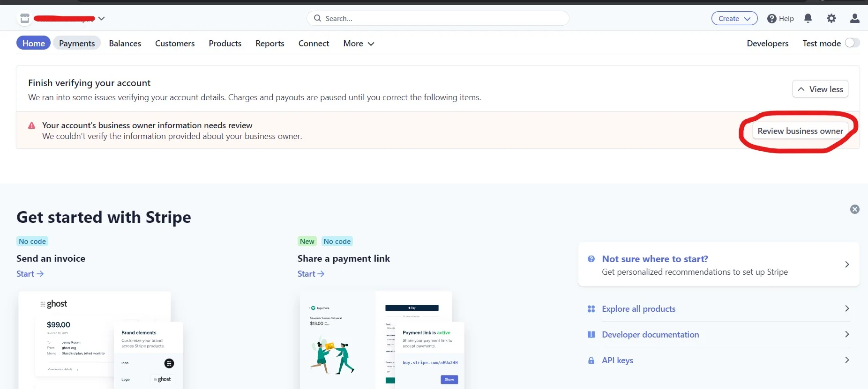Open the user profile icon
This screenshot has height=389, width=868.
854,18
